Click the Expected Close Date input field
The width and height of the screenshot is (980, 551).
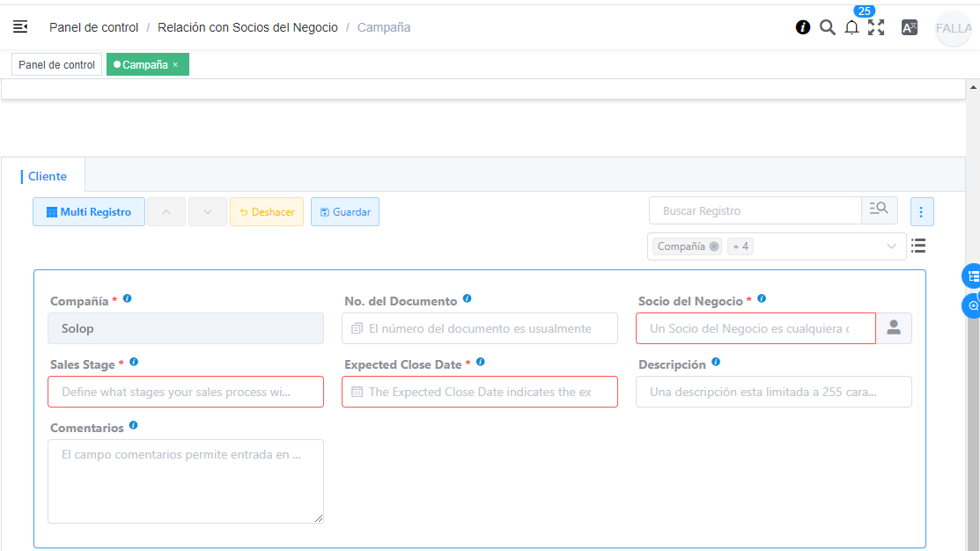tap(480, 392)
